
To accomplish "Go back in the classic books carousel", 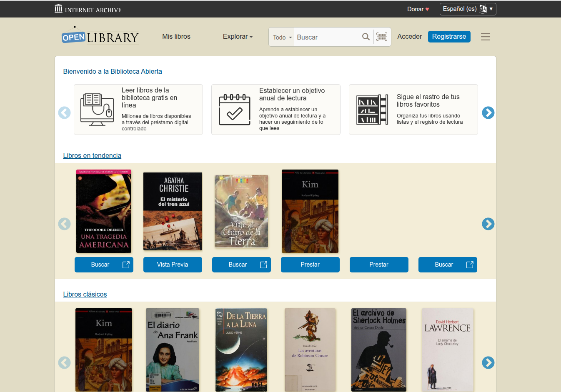I will (64, 362).
